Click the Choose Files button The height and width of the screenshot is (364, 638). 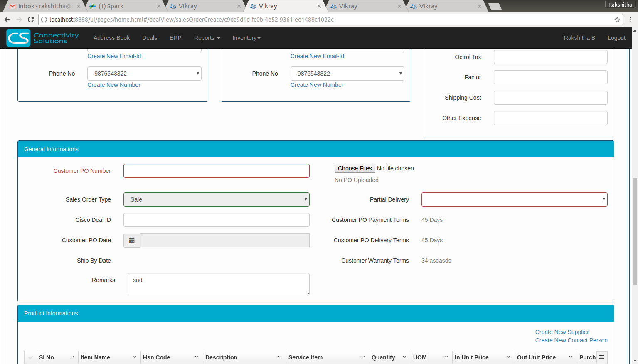355,168
